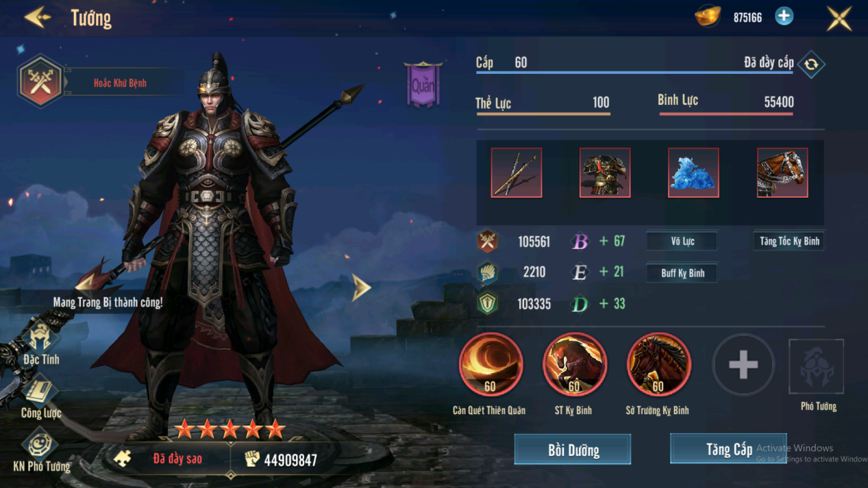This screenshot has height=488, width=868.
Task: Open the Công lược guide
Action: pyautogui.click(x=41, y=398)
